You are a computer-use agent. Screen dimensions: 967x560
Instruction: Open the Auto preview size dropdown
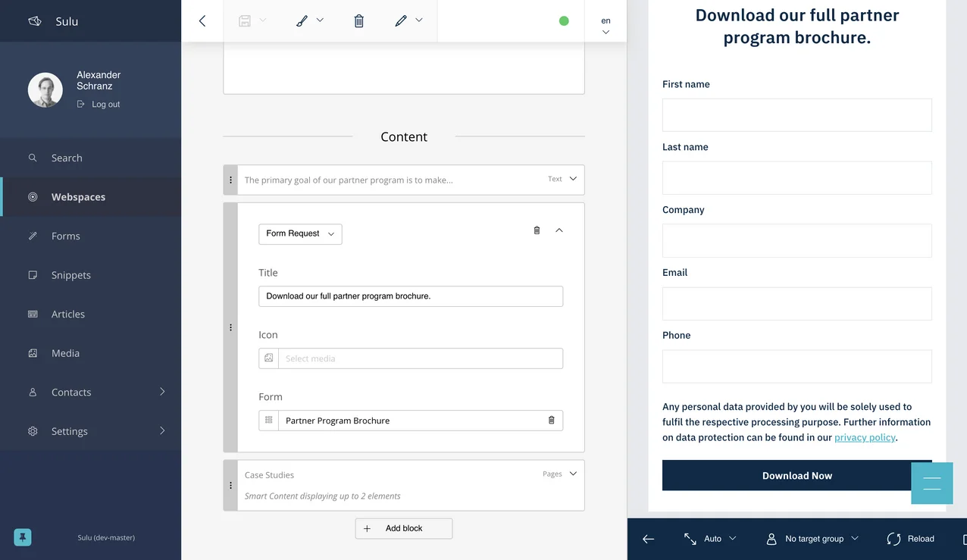coord(710,539)
